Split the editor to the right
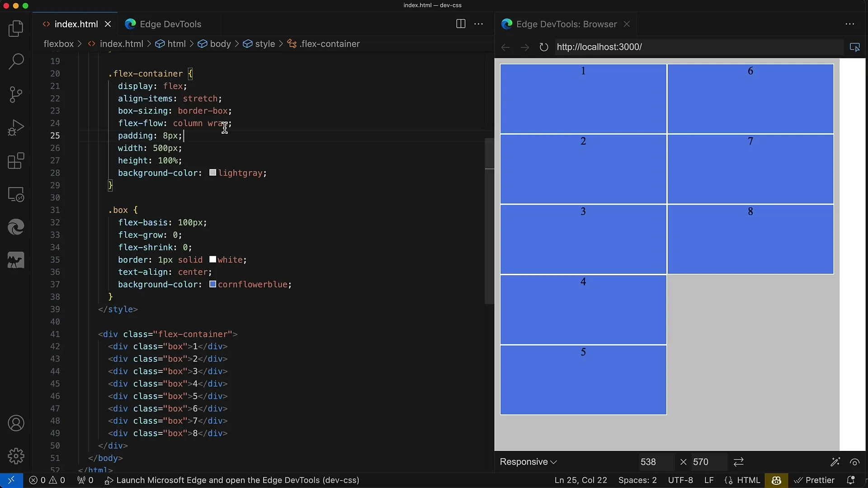 point(461,24)
